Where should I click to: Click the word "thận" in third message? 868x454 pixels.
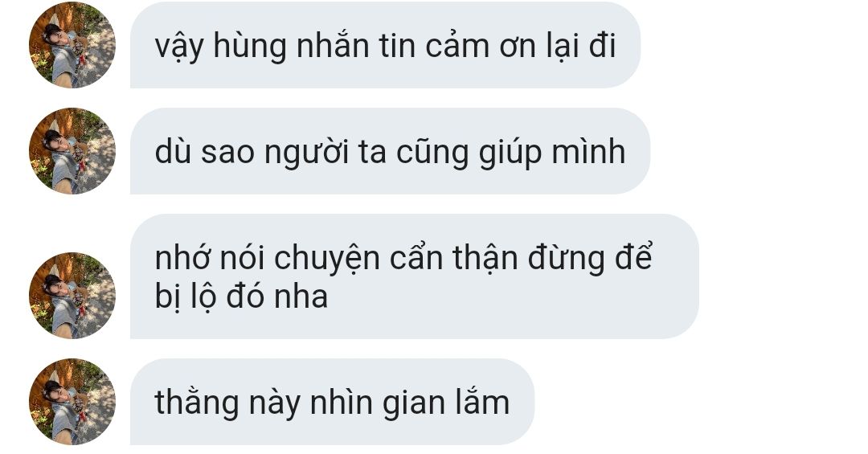[485, 258]
